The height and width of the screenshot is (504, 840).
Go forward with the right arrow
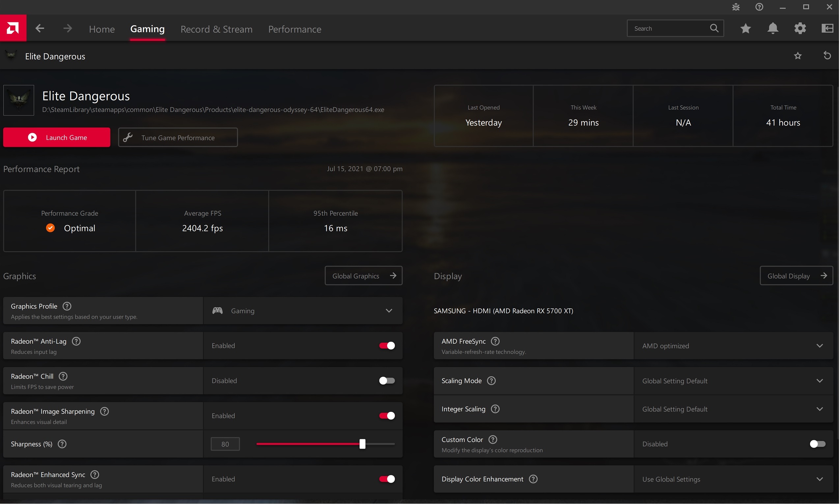point(67,29)
